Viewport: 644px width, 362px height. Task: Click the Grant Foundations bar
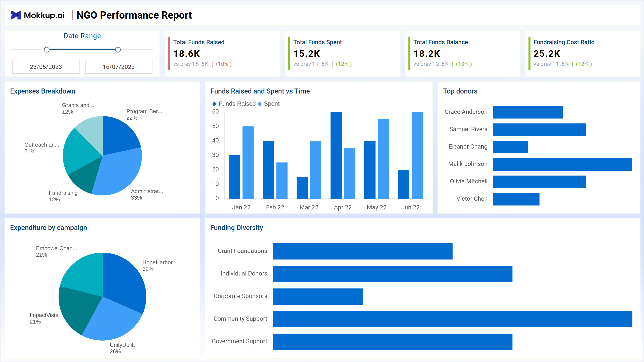pyautogui.click(x=363, y=251)
